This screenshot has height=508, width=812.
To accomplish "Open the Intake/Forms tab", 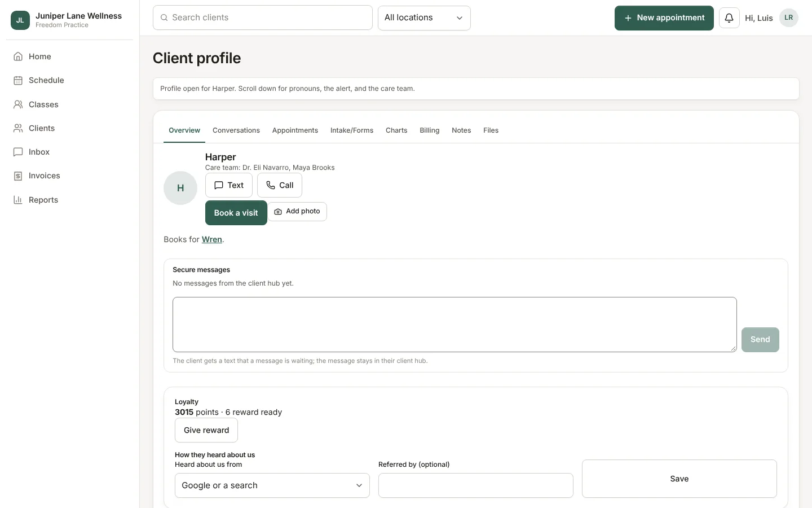I will tap(352, 130).
